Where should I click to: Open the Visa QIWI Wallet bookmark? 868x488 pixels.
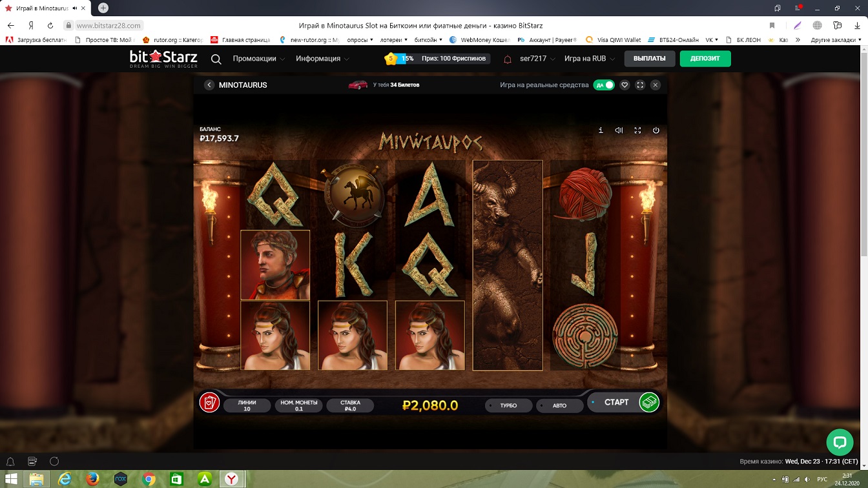614,39
